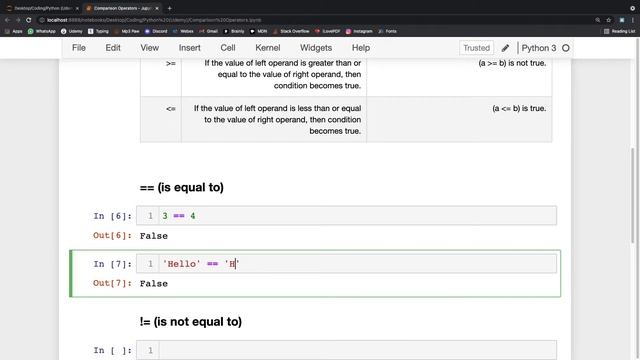Open the Brainly bookmark

[234, 31]
